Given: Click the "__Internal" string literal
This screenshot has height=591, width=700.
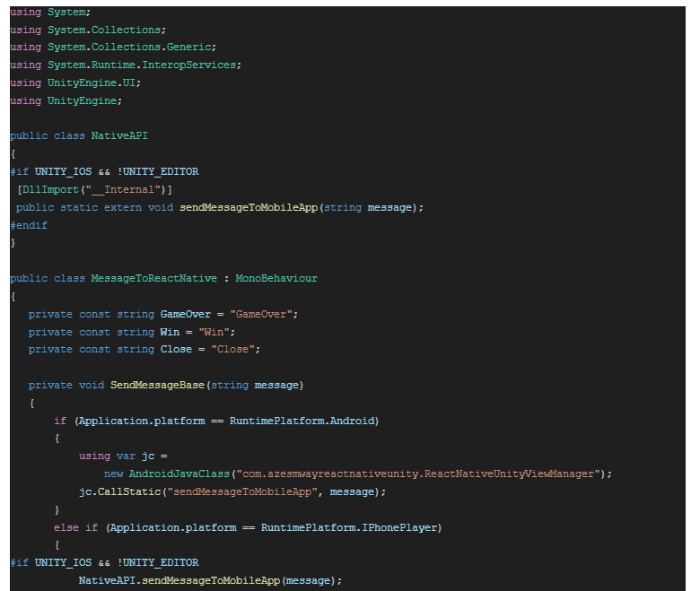Looking at the screenshot, I should [x=132, y=189].
